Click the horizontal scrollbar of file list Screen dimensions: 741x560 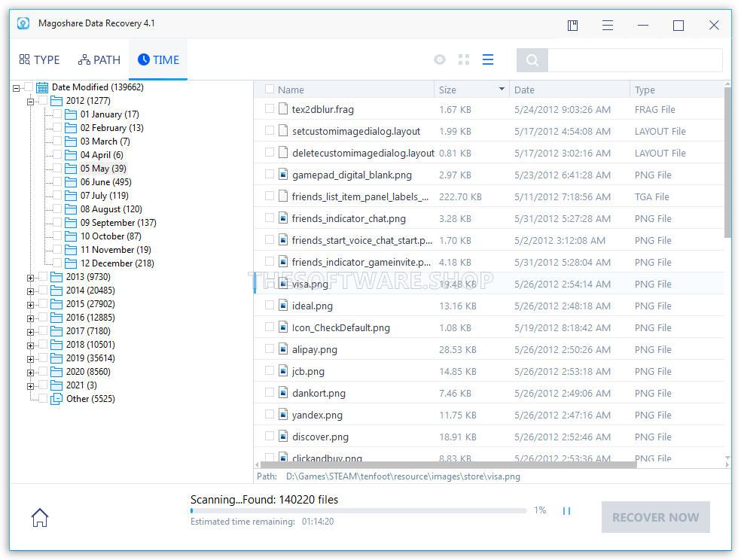pyautogui.click(x=448, y=464)
